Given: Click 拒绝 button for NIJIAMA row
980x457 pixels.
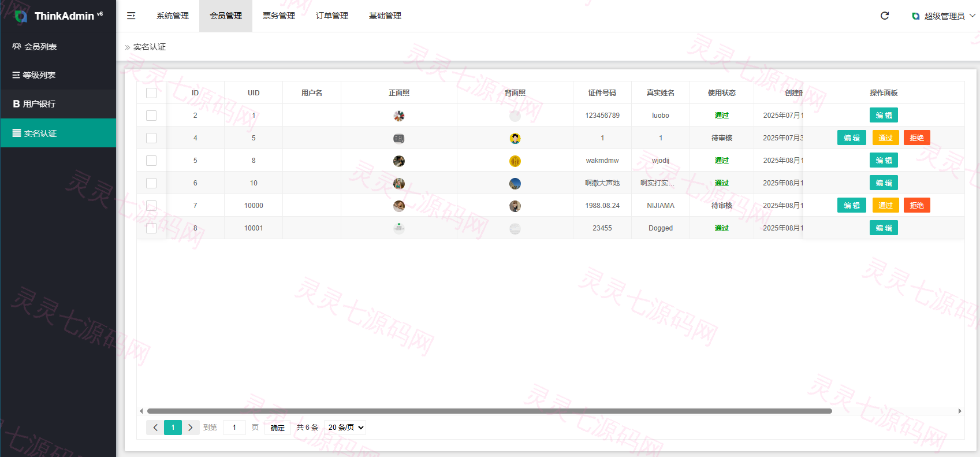Looking at the screenshot, I should point(917,206).
